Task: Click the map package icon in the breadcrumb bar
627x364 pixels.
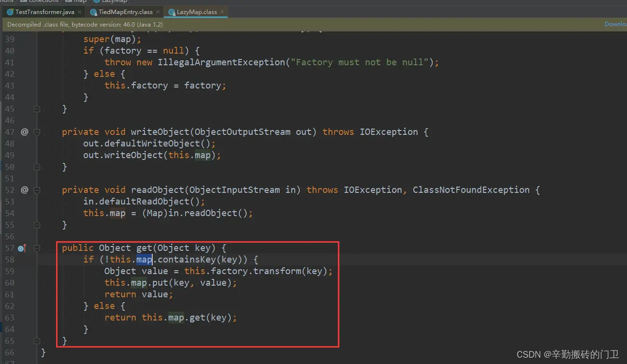Action: (x=68, y=1)
